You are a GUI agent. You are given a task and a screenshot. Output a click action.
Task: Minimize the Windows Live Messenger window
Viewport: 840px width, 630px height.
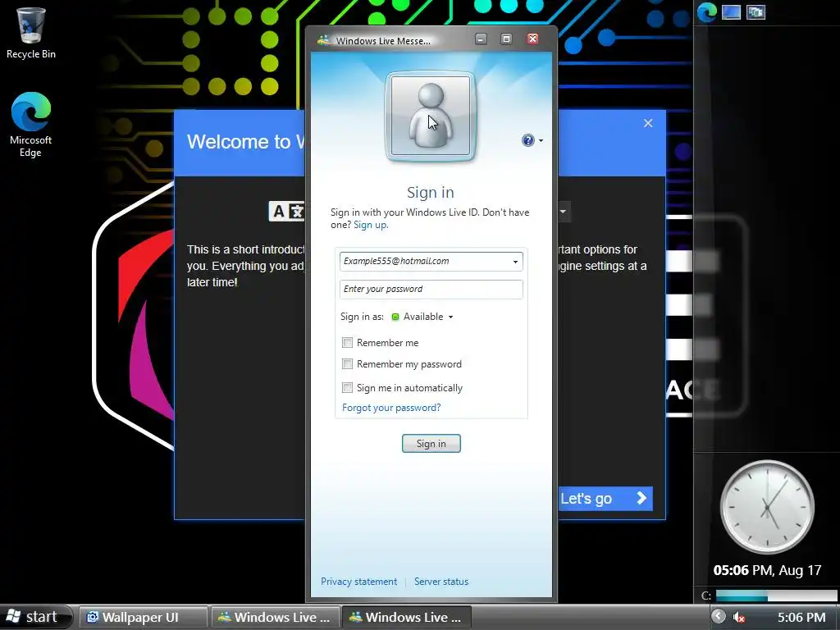point(481,39)
